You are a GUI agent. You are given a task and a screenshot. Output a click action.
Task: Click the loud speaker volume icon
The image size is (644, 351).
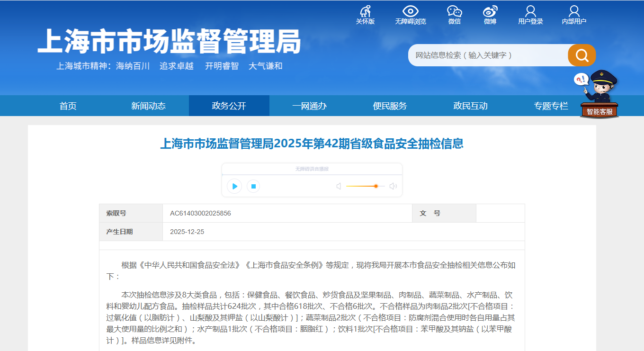[x=393, y=186]
